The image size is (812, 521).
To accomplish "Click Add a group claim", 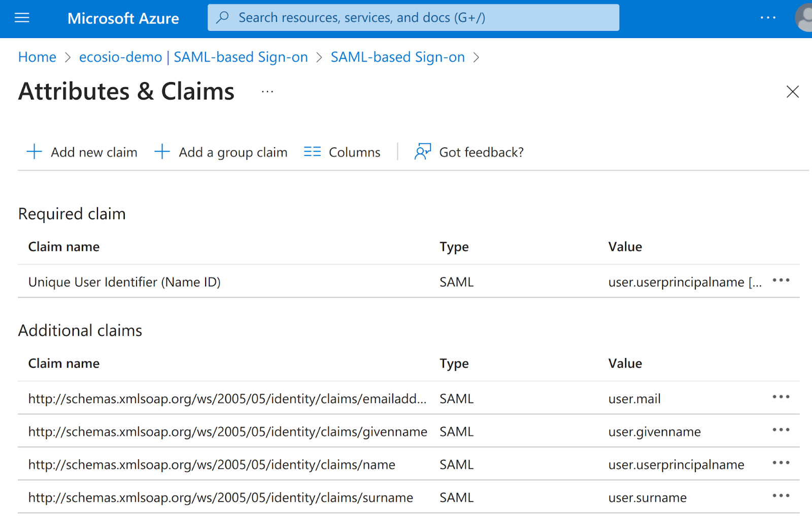I will tap(221, 152).
